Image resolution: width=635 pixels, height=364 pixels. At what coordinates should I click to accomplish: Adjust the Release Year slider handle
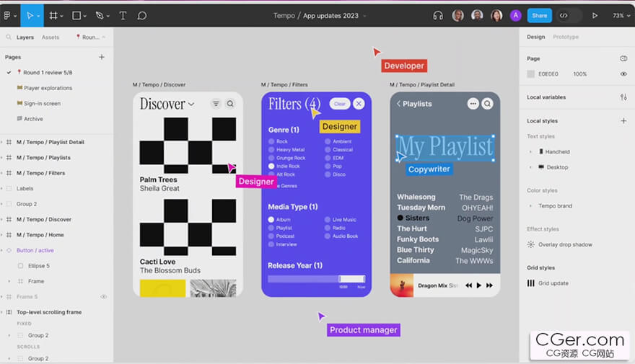point(339,279)
